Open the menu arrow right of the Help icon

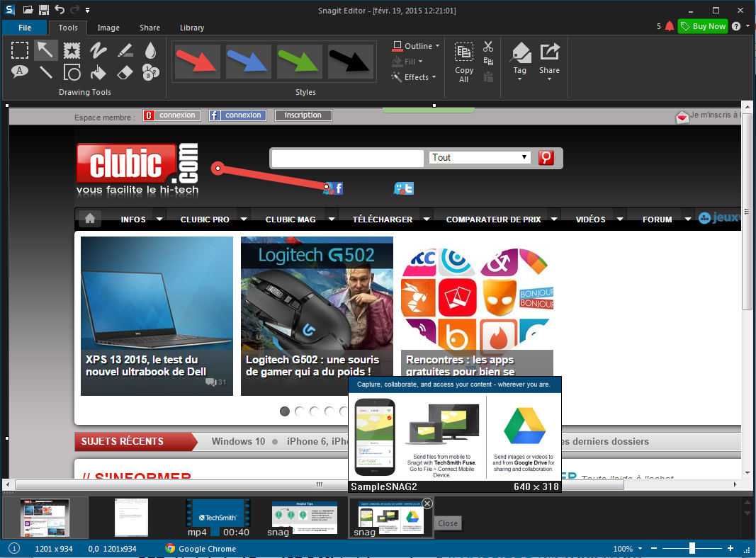coord(747,26)
